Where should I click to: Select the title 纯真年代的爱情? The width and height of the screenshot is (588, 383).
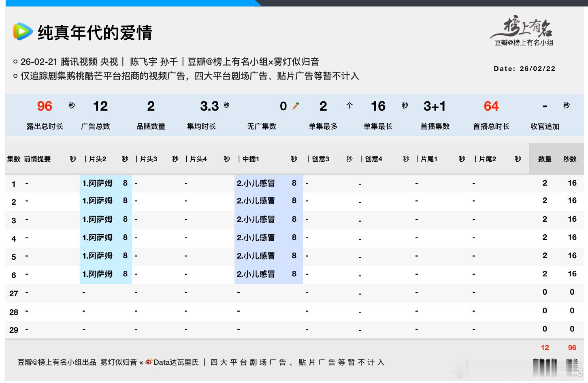tap(95, 32)
